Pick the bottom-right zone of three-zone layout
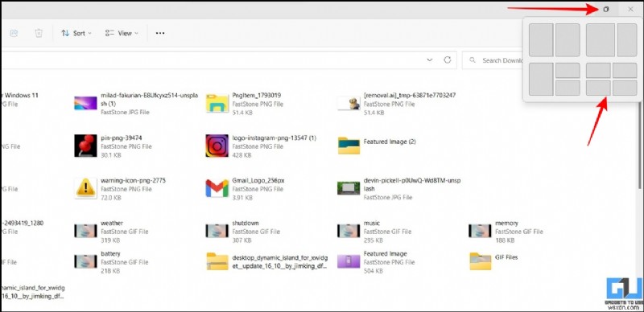The width and height of the screenshot is (644, 312). point(568,88)
